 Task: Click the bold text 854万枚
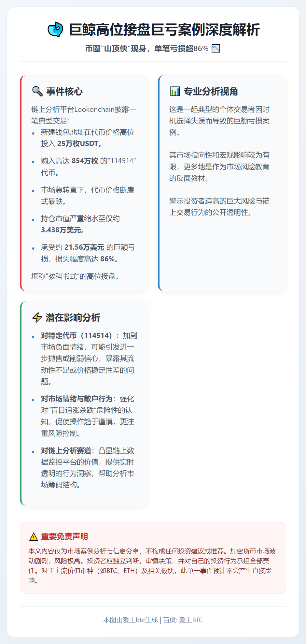point(85,161)
